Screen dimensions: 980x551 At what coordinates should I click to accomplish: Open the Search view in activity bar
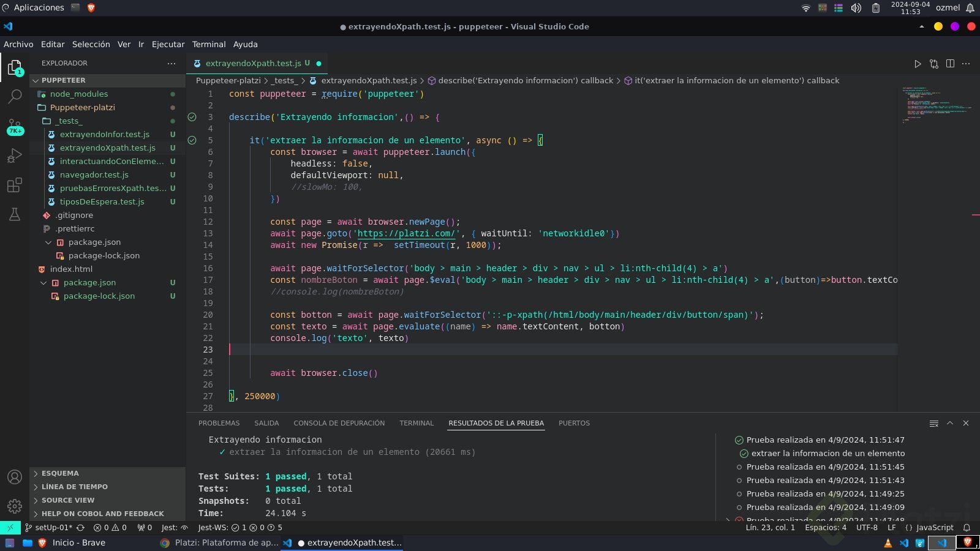point(15,96)
